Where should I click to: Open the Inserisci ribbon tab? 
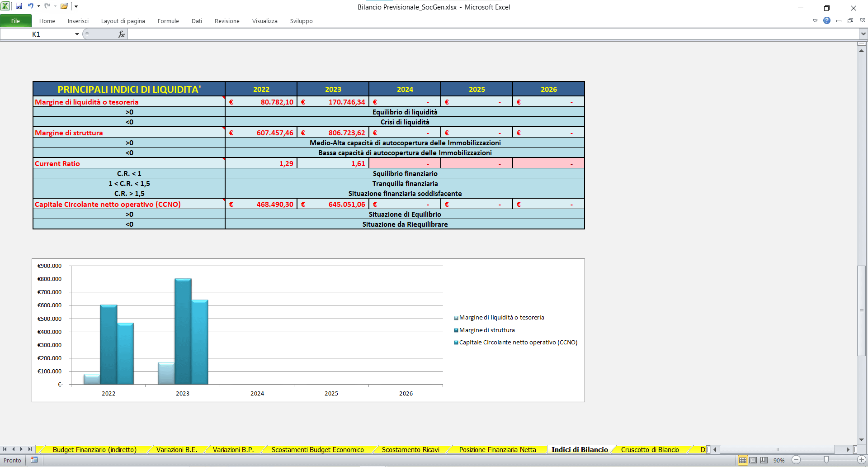click(78, 21)
